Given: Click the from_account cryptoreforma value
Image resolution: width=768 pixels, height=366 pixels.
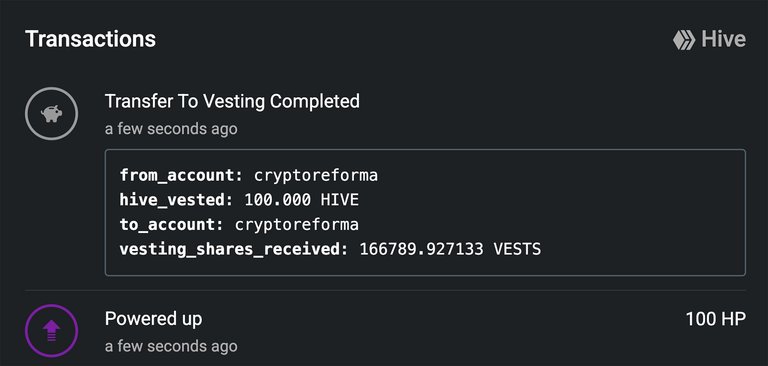Looking at the screenshot, I should (x=315, y=175).
